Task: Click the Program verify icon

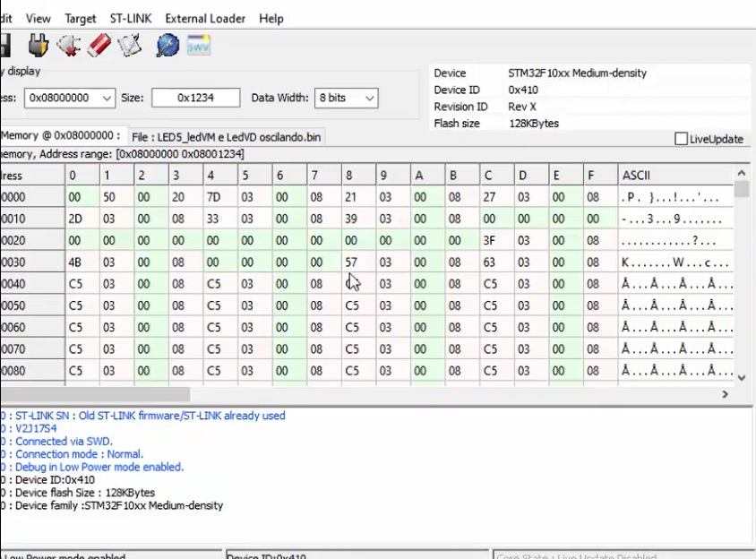Action: point(130,45)
